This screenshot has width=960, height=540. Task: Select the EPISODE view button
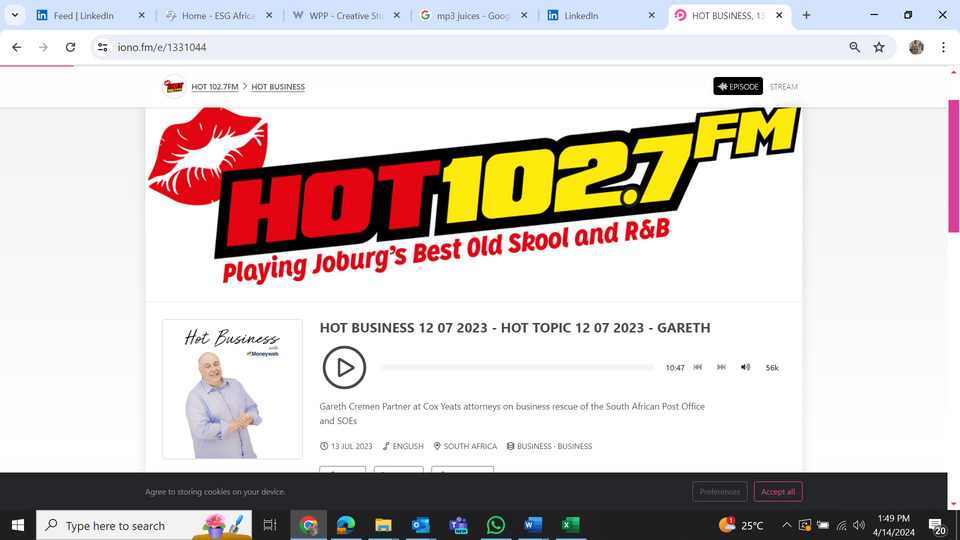[x=738, y=86]
